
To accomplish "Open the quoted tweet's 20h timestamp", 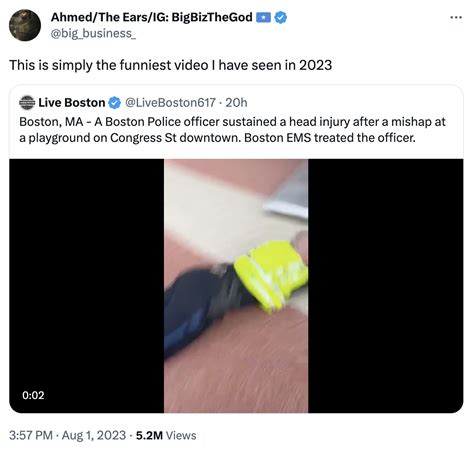I will (236, 103).
